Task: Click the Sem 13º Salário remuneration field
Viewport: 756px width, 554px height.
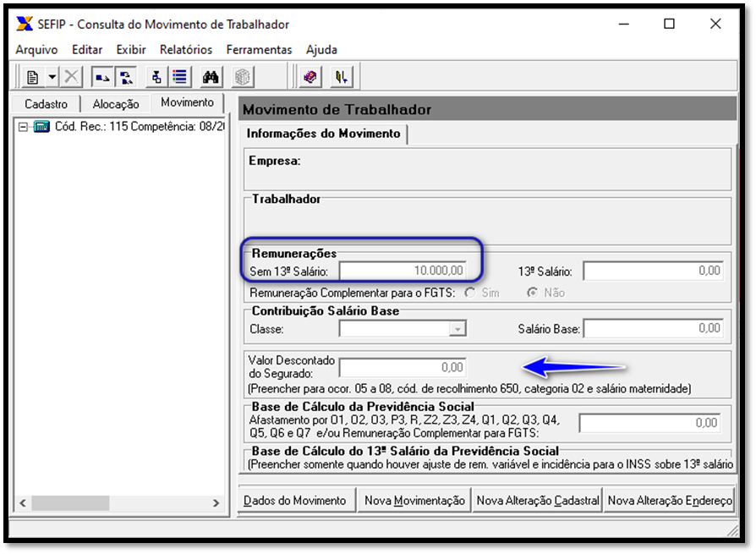Action: pos(403,271)
